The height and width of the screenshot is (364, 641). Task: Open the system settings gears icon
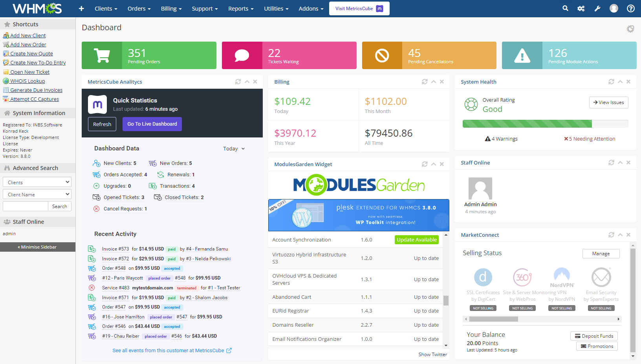click(581, 9)
